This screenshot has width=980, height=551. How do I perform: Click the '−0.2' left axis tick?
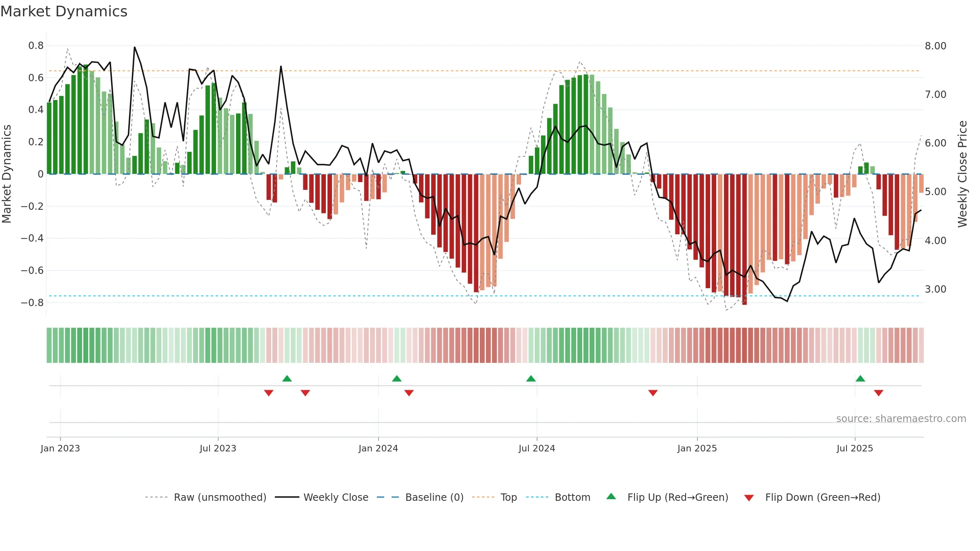click(32, 206)
